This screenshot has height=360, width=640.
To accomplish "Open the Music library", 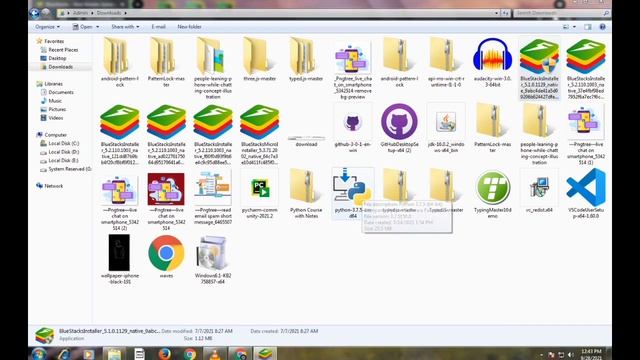I will pyautogui.click(x=55, y=101).
